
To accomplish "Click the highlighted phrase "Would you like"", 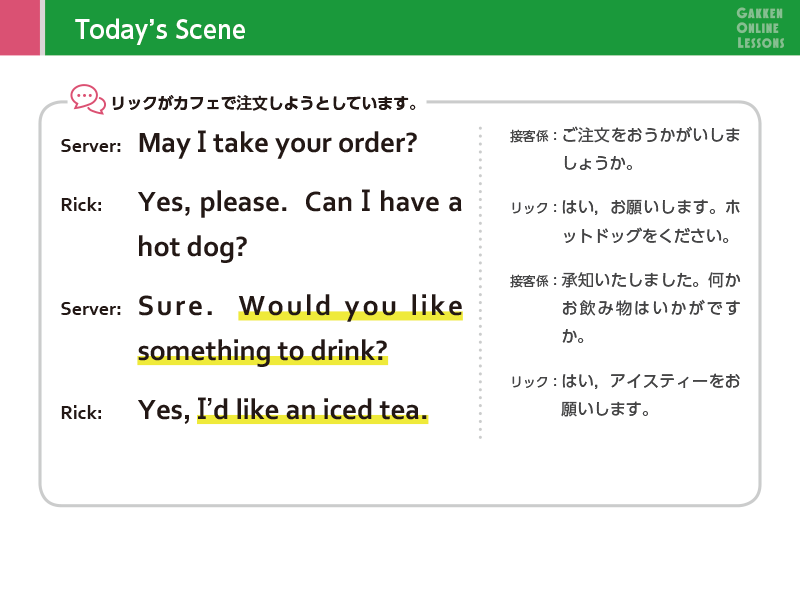I will point(351,306).
